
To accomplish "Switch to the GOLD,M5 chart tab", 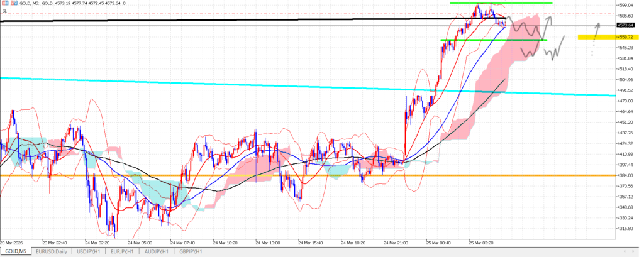I will (15, 251).
